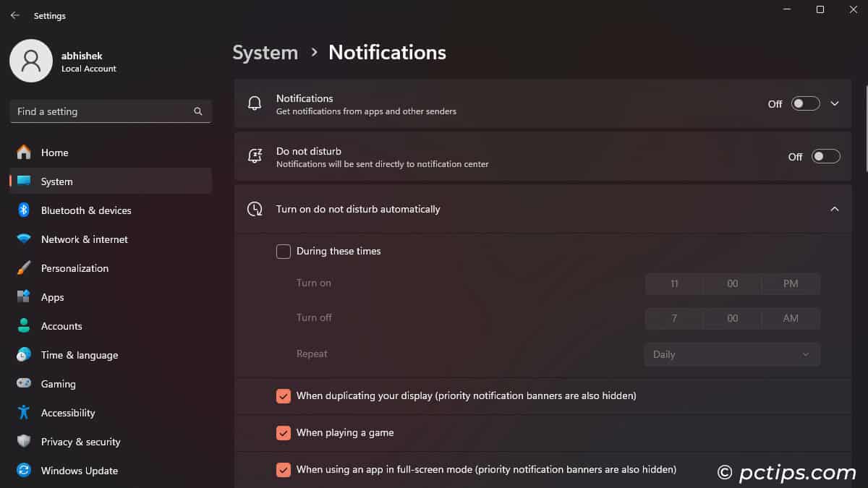Expand the Notifications section chevron
This screenshot has width=868, height=488.
tap(833, 103)
